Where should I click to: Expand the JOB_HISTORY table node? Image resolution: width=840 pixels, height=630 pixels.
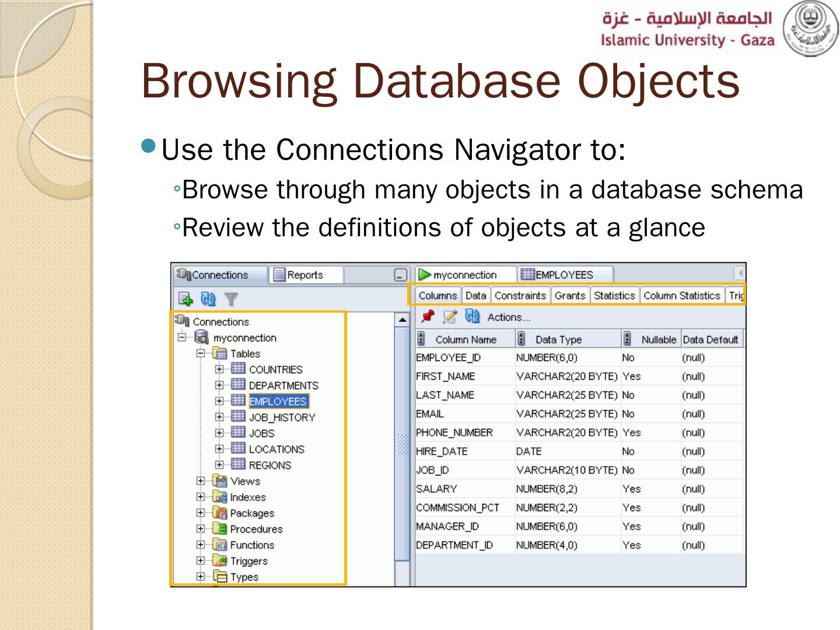click(219, 417)
